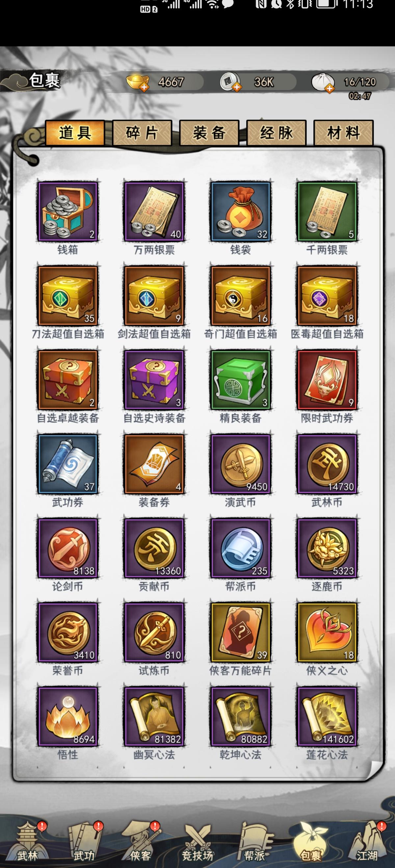The height and width of the screenshot is (868, 395).
Task: Open the 自选史诗装备 purple box
Action: point(154,380)
